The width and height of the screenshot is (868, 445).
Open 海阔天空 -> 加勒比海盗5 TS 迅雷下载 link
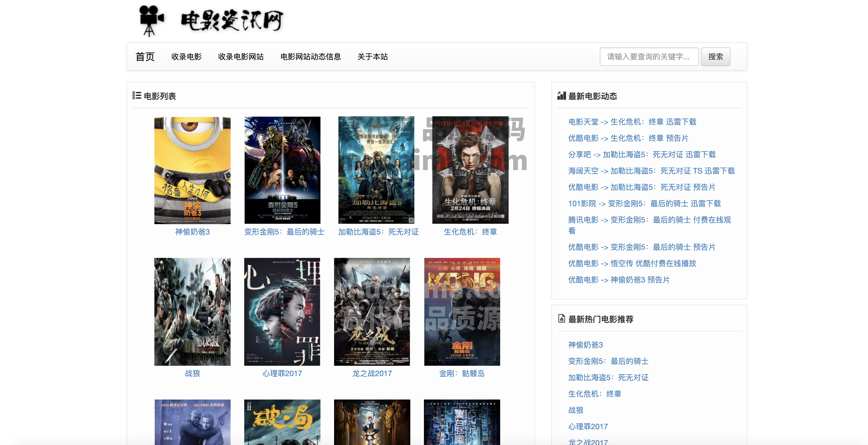coord(651,171)
